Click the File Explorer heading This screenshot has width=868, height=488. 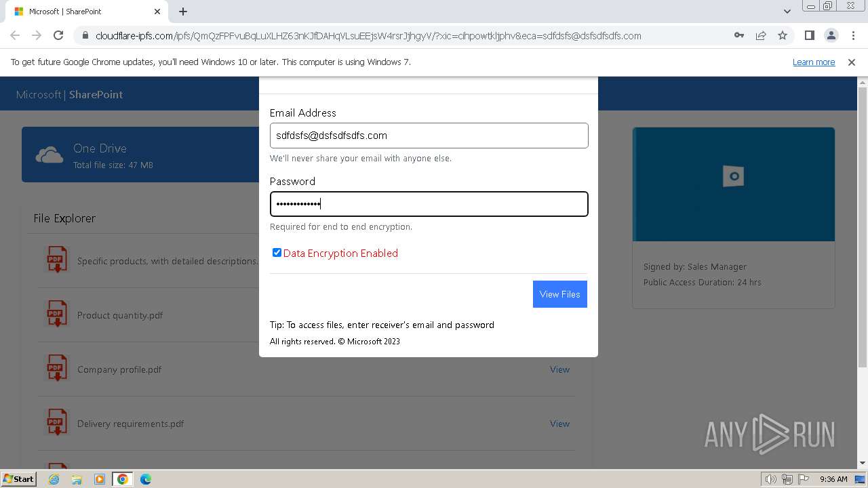[64, 218]
